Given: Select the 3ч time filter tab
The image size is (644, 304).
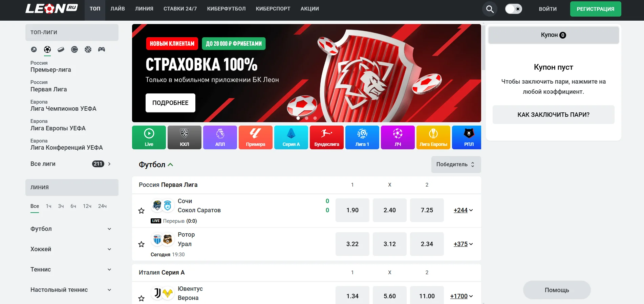Looking at the screenshot, I should coord(61,206).
